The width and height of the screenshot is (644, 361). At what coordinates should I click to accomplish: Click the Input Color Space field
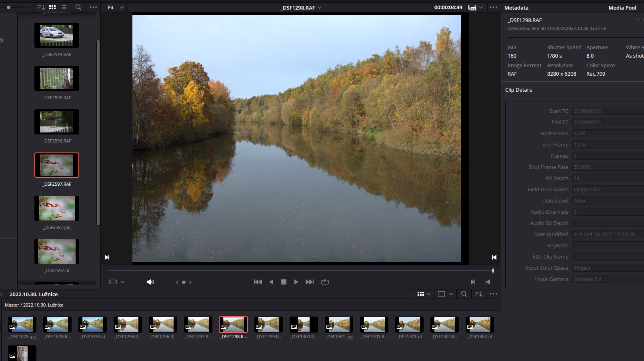(608, 268)
